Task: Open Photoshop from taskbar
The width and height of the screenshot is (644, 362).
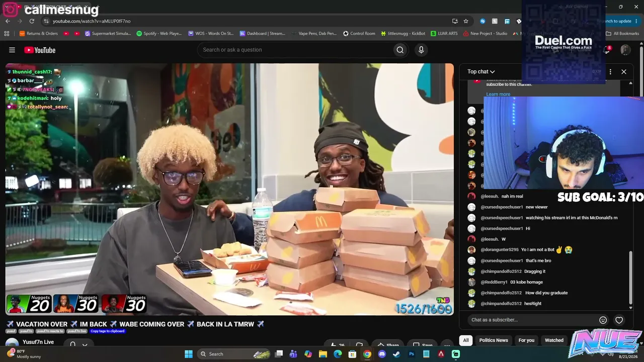Action: 412,354
